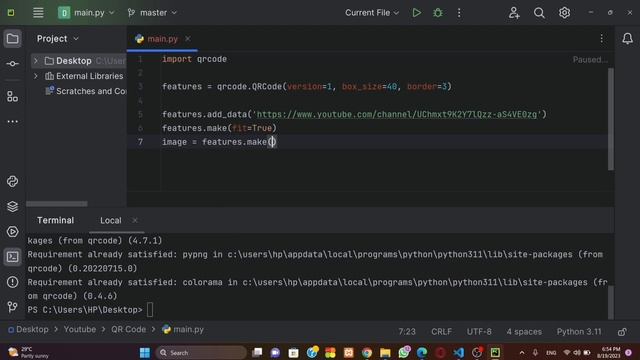This screenshot has height=360, width=640.
Task: Switch to Local terminal tab
Action: pos(111,220)
